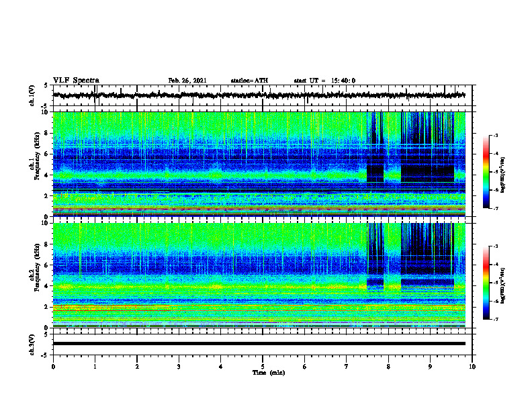532x411 pixels.
Task: Click time axis tick label "2"
Action: click(x=137, y=367)
